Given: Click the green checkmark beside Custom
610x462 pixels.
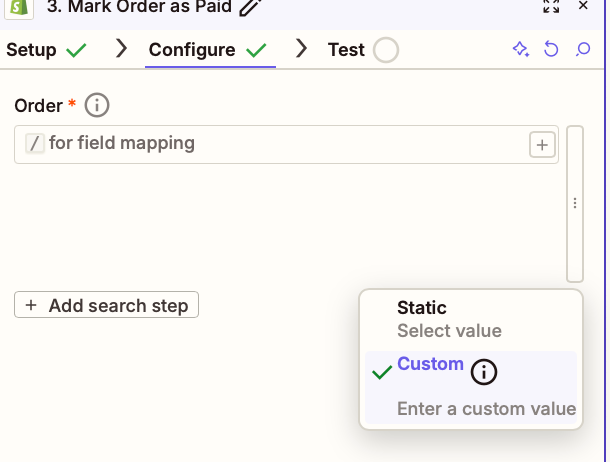Looking at the screenshot, I should pyautogui.click(x=381, y=373).
